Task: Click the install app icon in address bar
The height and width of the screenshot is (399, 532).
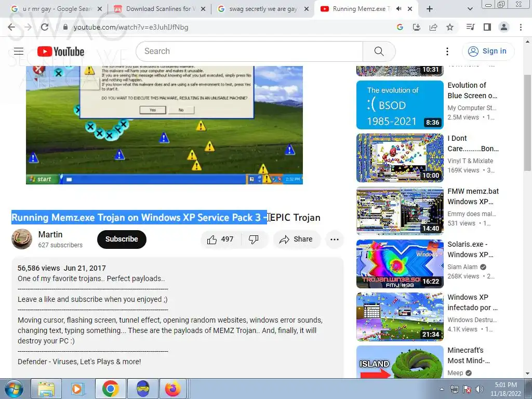Action: pyautogui.click(x=416, y=27)
